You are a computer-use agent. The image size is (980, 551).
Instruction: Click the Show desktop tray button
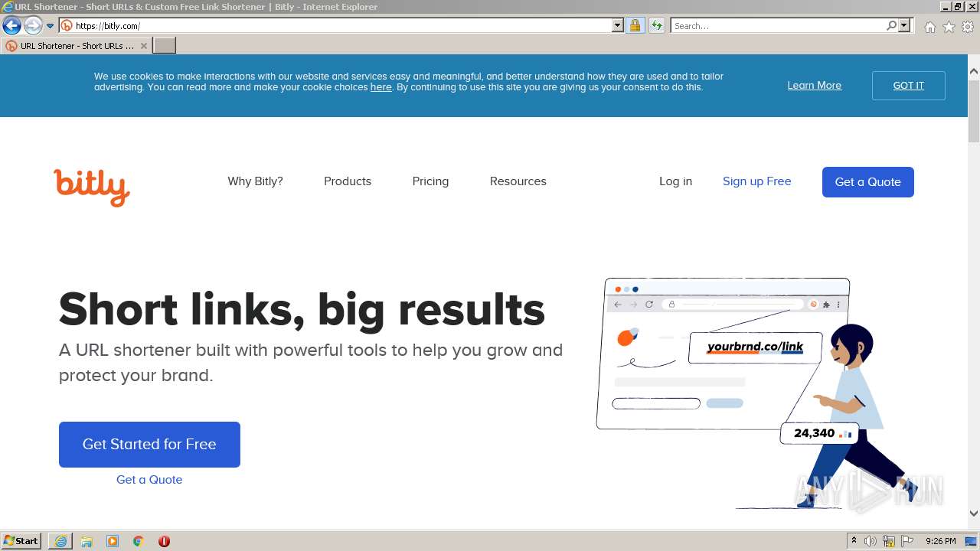click(972, 541)
